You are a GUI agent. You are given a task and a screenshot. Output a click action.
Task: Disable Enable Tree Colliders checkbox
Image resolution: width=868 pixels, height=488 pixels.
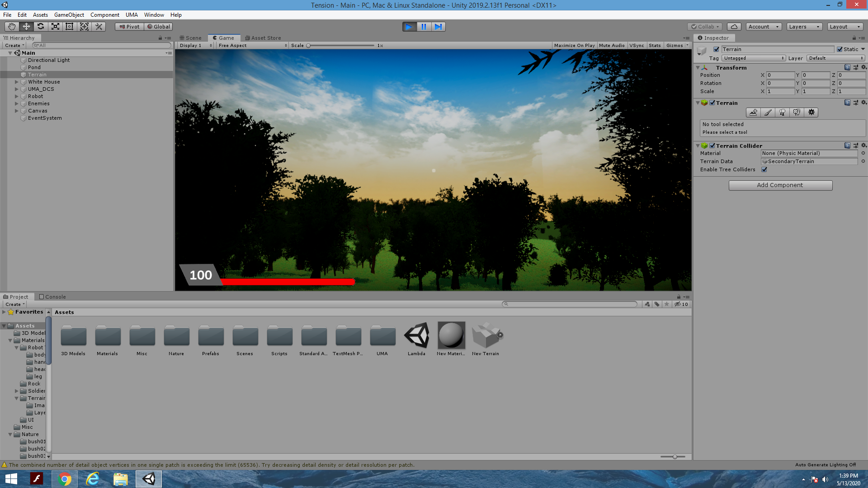pos(764,169)
